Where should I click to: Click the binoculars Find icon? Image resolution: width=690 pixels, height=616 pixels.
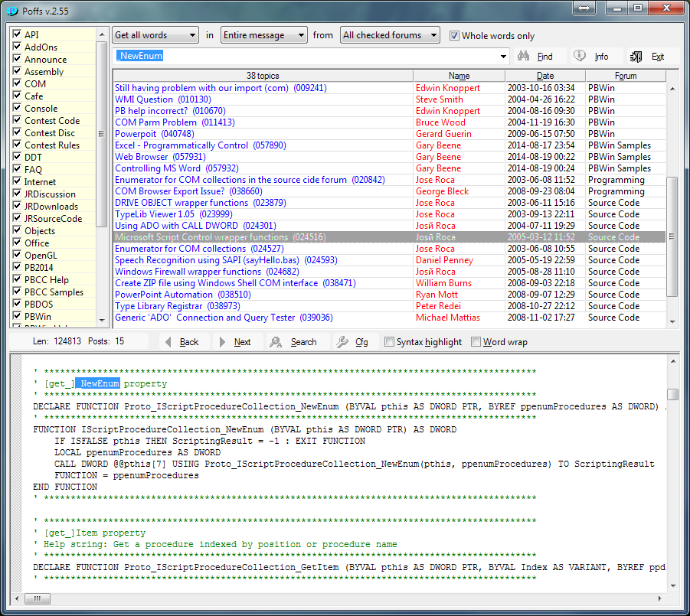click(525, 56)
